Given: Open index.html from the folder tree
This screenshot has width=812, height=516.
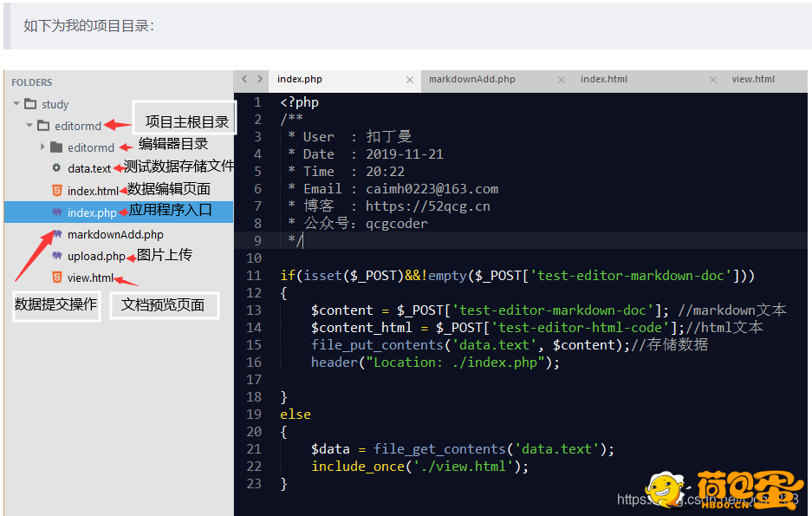Looking at the screenshot, I should 94,191.
